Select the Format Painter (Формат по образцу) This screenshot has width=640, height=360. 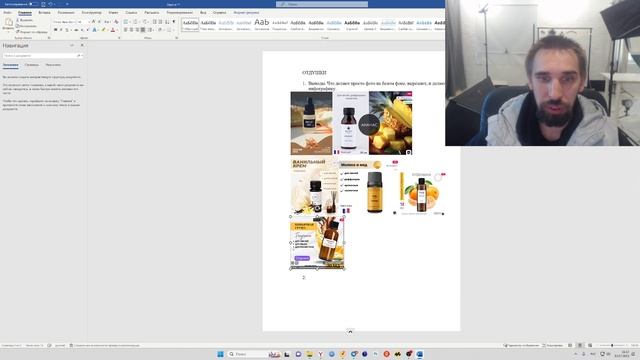tap(31, 32)
